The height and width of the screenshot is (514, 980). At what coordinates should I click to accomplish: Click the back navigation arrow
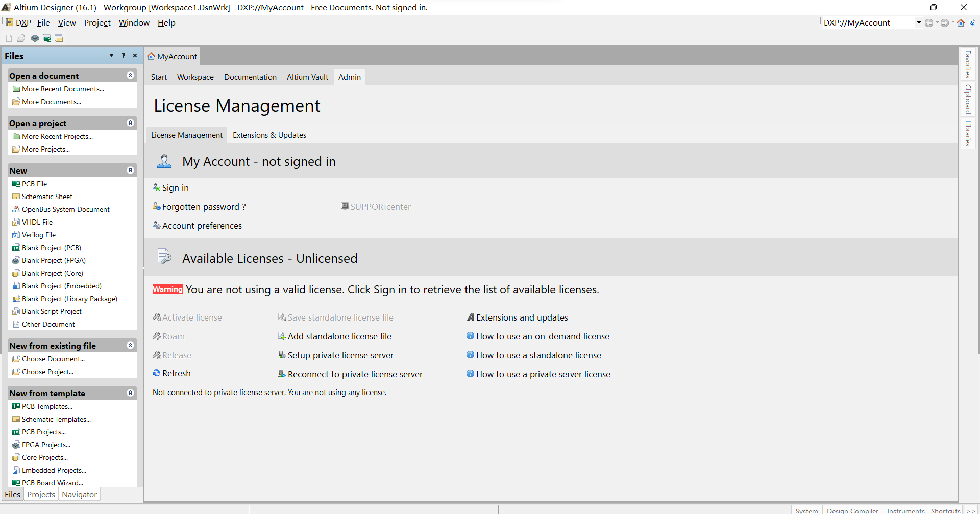[x=929, y=23]
